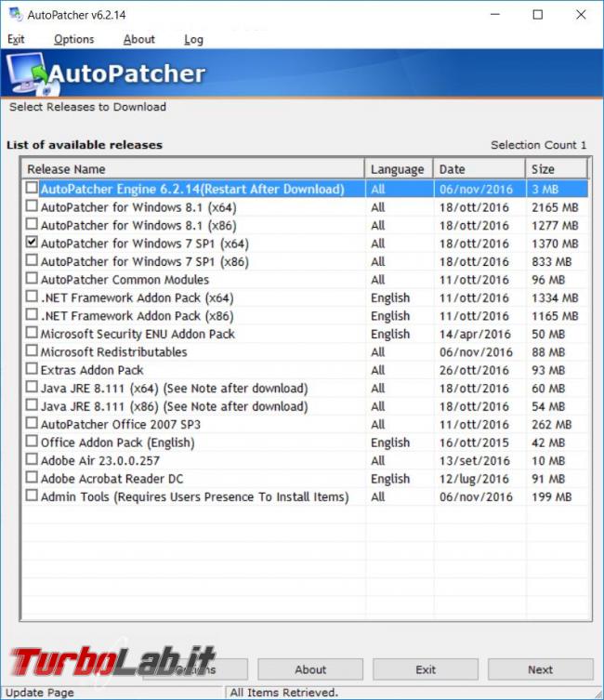Check AutoPatcher for Windows 7 SP1 (x86)
The width and height of the screenshot is (604, 700).
(x=32, y=260)
